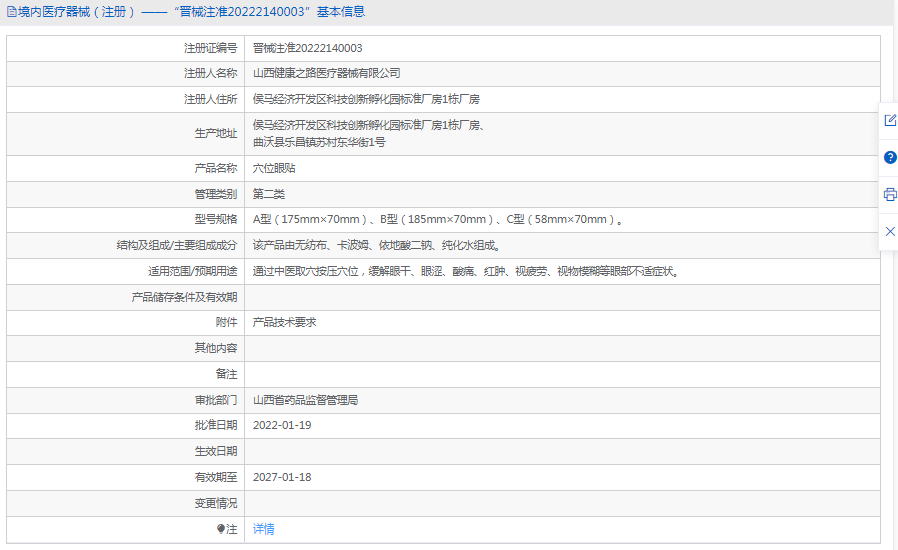The width and height of the screenshot is (898, 550).
Task: Open help via the question mark icon
Action: point(889,157)
